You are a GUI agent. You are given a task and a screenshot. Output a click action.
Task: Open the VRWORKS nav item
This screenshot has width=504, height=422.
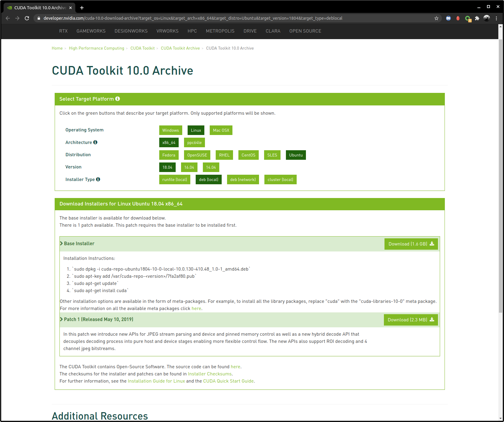click(x=168, y=31)
